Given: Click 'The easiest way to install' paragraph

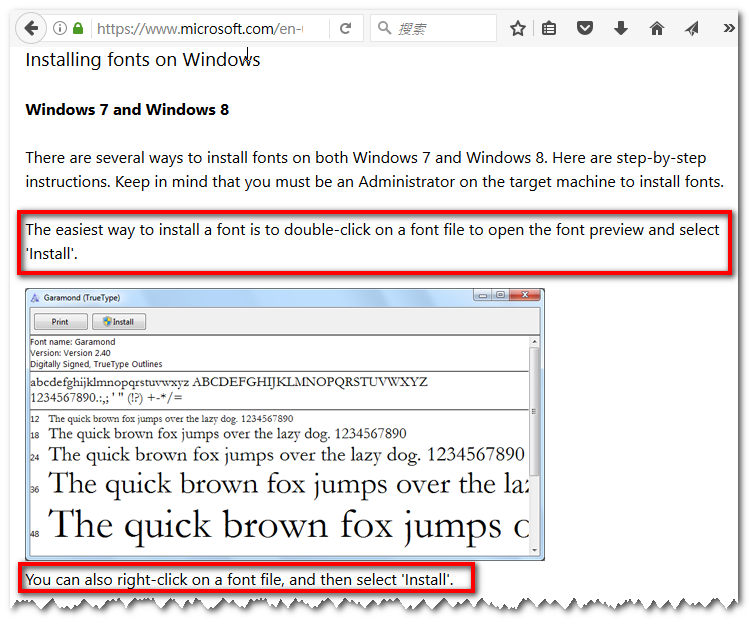Looking at the screenshot, I should coord(372,241).
